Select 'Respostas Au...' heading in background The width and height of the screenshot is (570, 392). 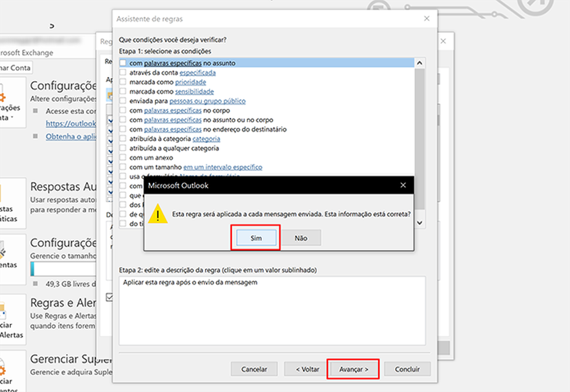click(63, 187)
